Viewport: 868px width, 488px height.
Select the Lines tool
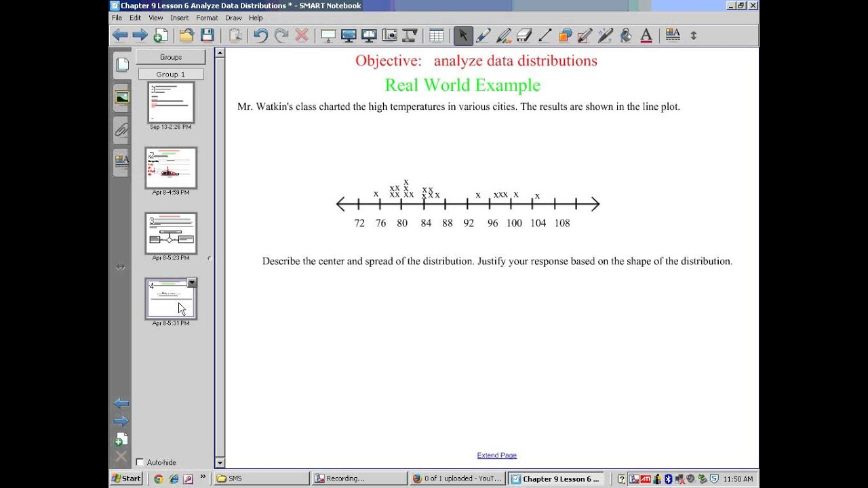[545, 35]
